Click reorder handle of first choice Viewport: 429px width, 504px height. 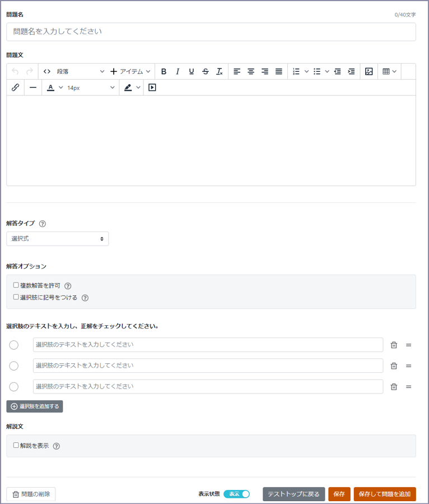[x=409, y=345]
